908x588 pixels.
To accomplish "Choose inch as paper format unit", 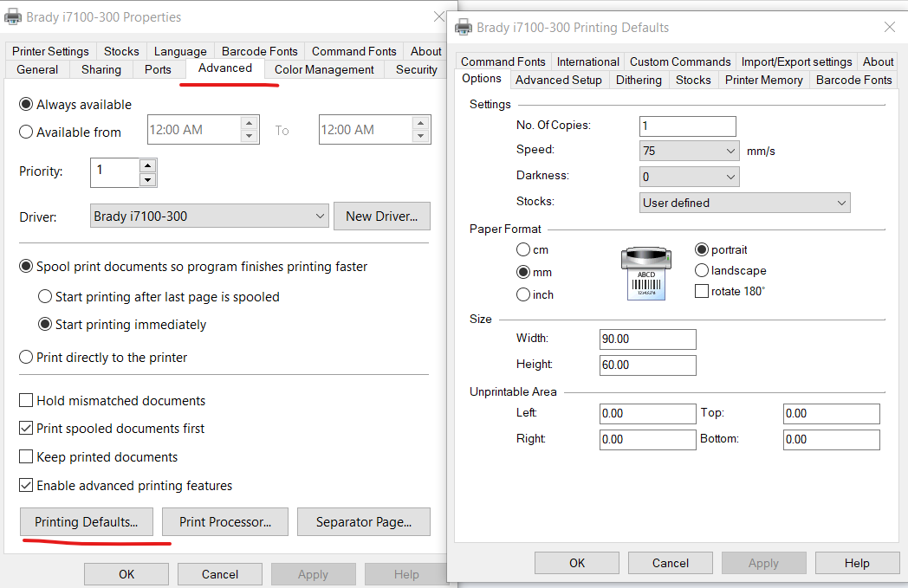I will pyautogui.click(x=523, y=294).
